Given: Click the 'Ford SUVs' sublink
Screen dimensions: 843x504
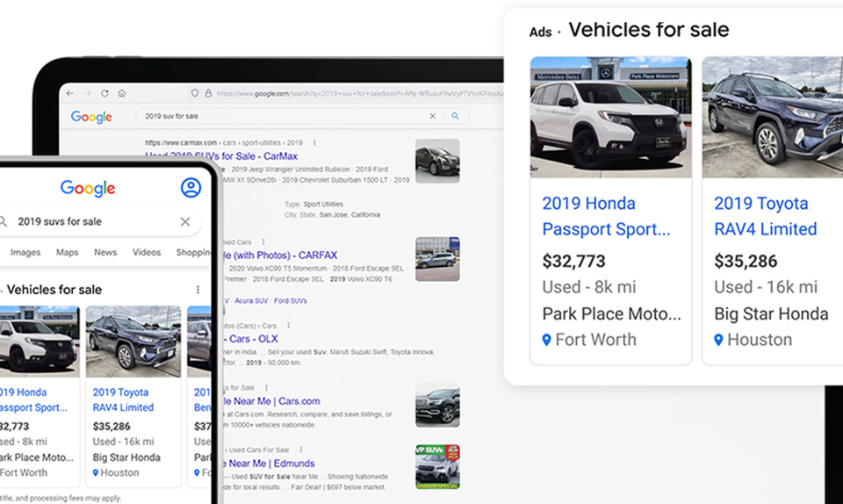Looking at the screenshot, I should 291,301.
